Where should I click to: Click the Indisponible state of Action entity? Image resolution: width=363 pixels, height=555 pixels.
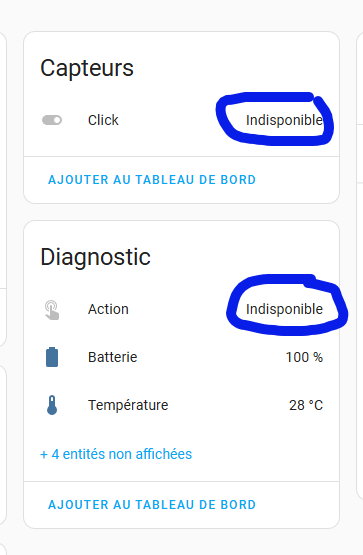pyautogui.click(x=284, y=309)
